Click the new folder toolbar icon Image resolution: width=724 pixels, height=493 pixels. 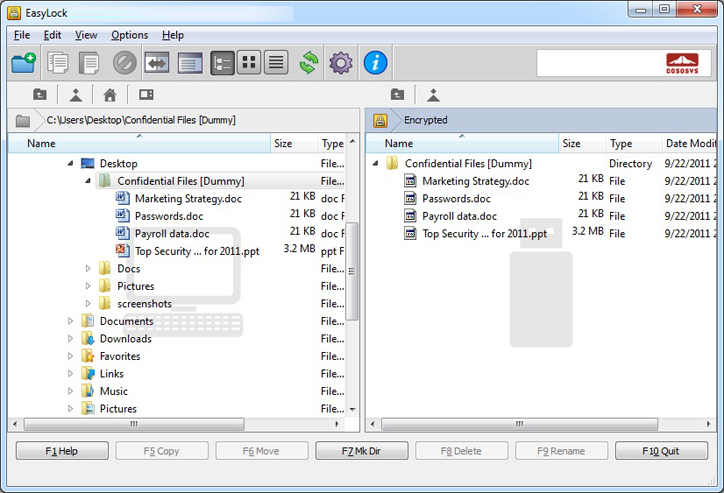[24, 63]
